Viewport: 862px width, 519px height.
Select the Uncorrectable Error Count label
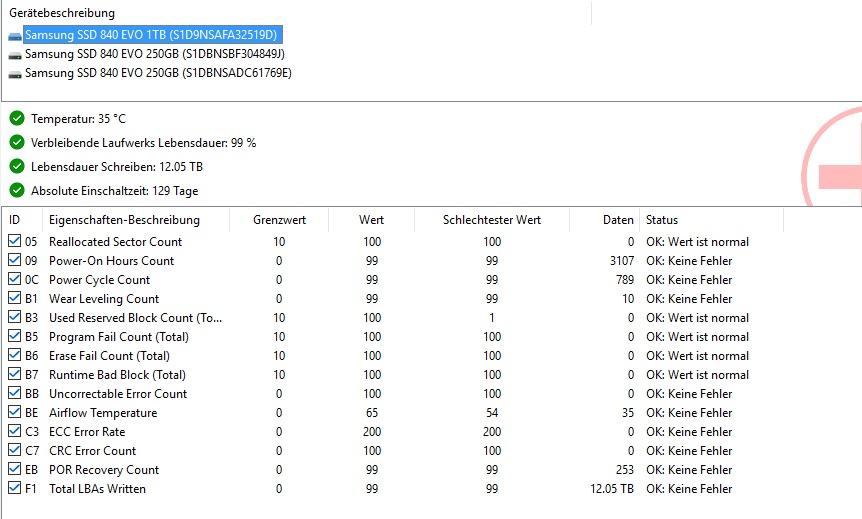(118, 394)
